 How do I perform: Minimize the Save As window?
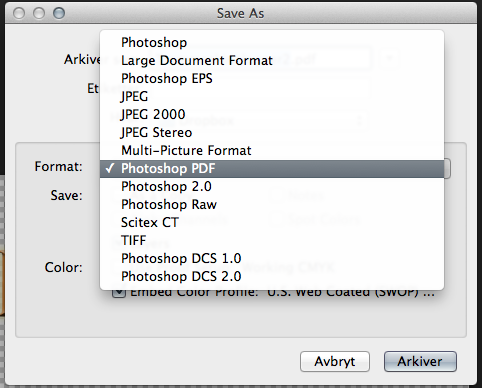39,13
